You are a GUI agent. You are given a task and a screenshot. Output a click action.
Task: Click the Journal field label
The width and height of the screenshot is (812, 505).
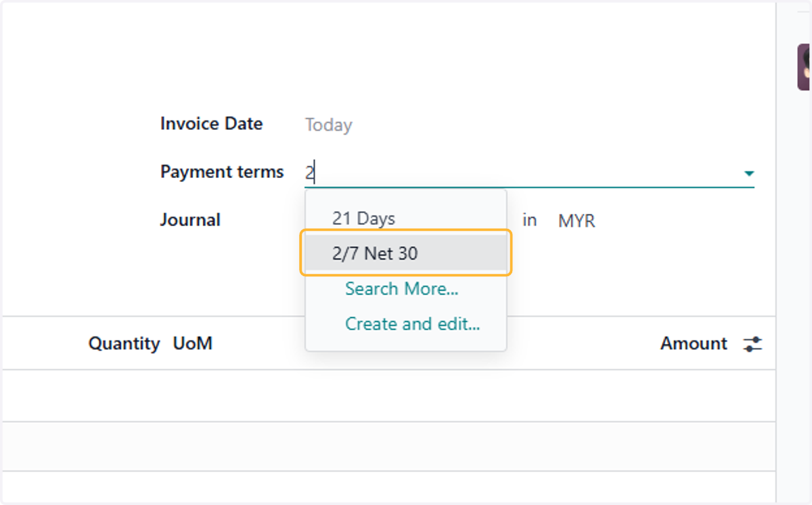point(190,220)
